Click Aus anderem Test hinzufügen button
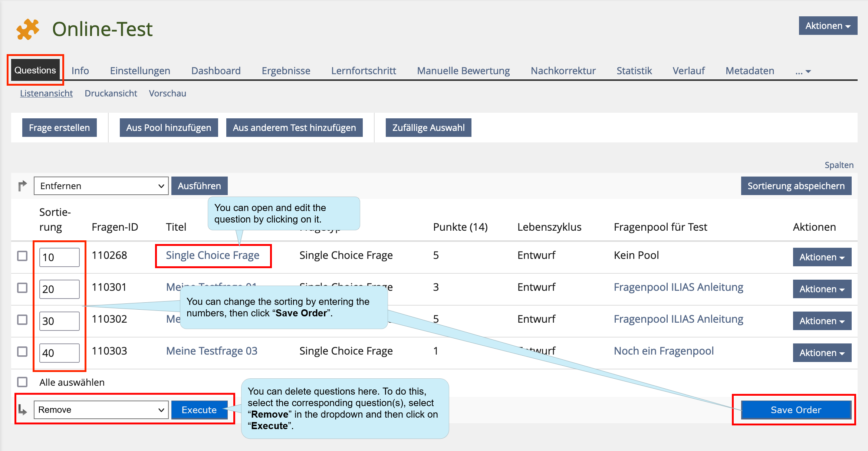This screenshot has height=451, width=868. (x=295, y=128)
